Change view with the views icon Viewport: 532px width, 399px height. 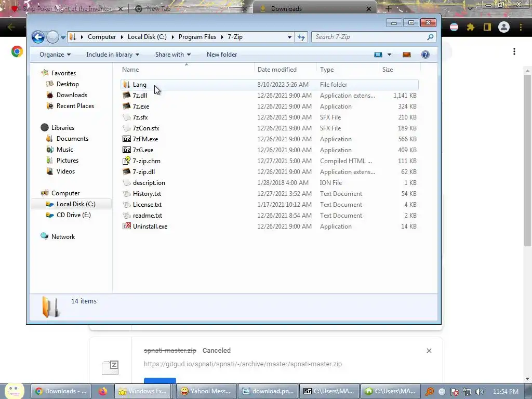click(x=378, y=55)
